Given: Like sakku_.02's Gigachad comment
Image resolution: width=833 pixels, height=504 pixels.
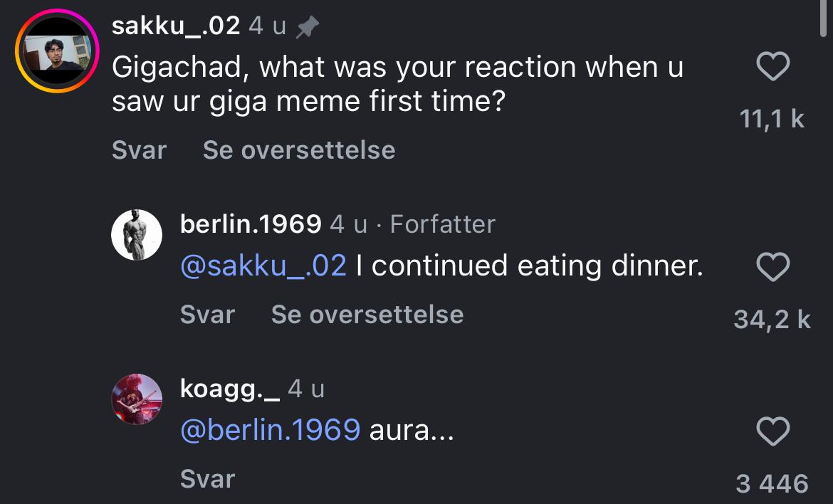Looking at the screenshot, I should [772, 68].
